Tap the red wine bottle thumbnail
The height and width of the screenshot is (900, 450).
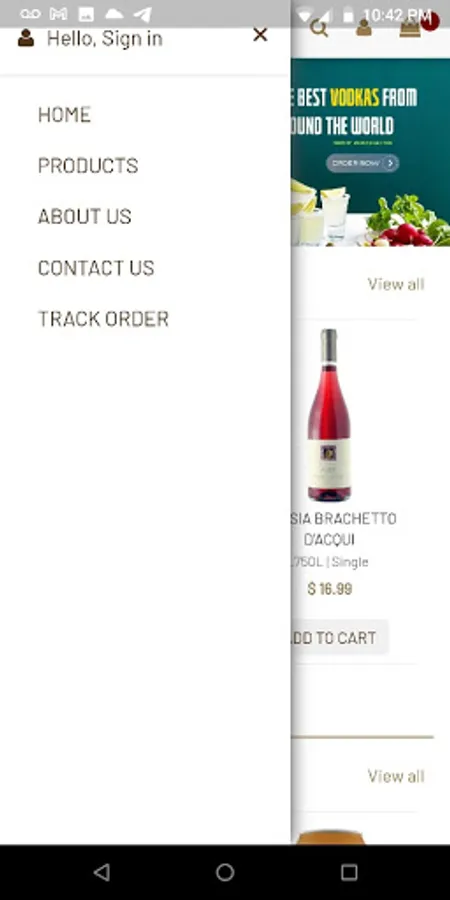329,415
